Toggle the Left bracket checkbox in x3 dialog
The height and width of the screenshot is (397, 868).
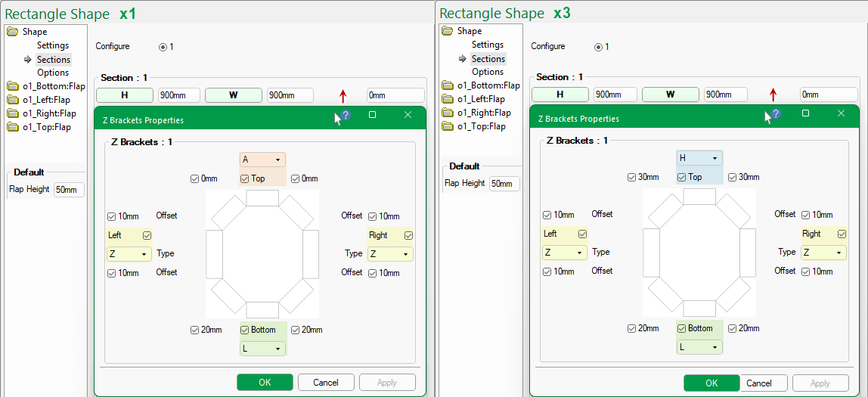(x=582, y=234)
